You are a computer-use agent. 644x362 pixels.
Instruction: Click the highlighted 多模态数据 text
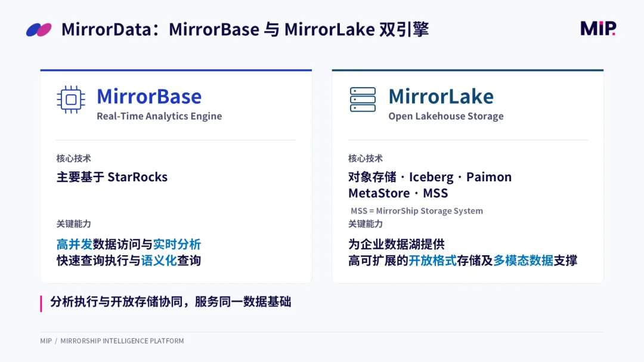coord(524,261)
